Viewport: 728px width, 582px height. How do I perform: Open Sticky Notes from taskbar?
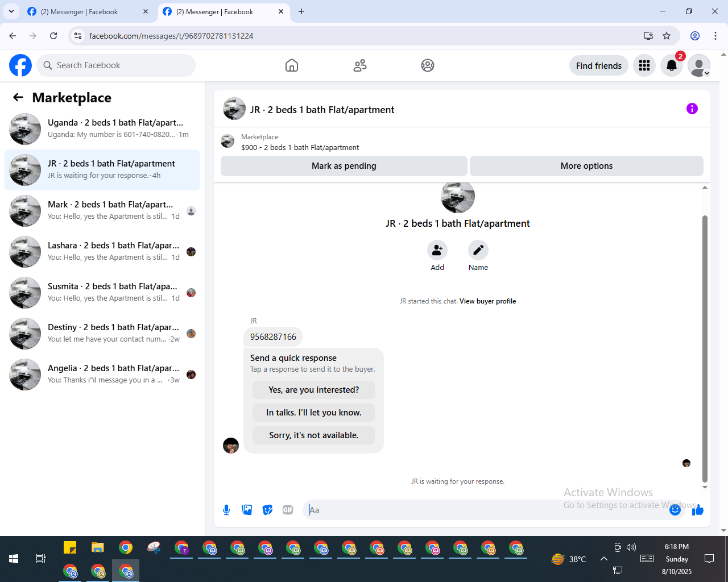click(70, 548)
